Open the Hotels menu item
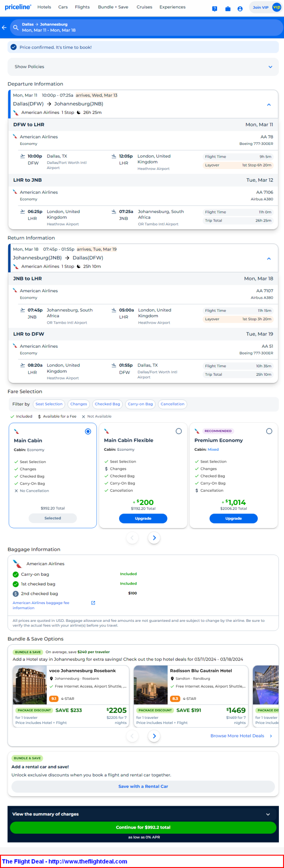 [x=44, y=7]
